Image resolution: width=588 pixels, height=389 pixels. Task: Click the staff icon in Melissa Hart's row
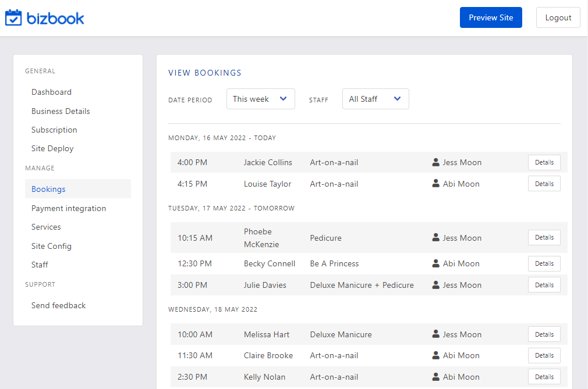[435, 334]
